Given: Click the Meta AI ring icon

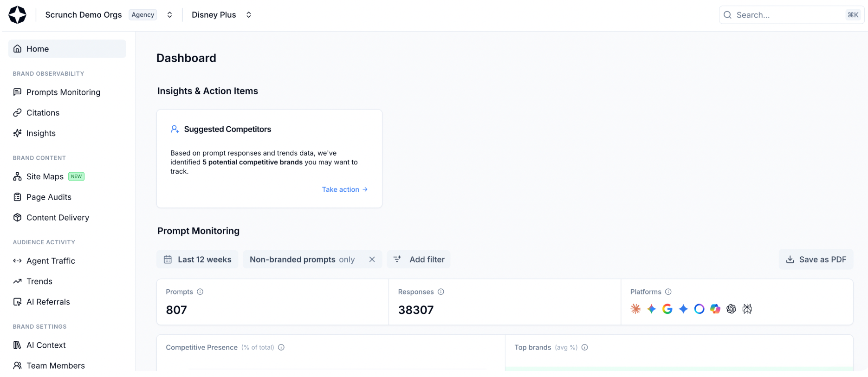Looking at the screenshot, I should point(699,309).
